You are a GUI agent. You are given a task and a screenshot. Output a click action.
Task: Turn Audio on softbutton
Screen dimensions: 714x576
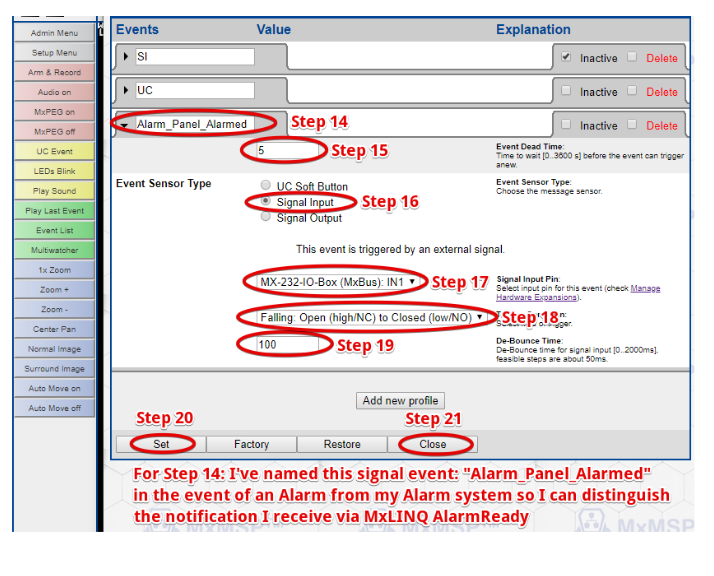54,92
